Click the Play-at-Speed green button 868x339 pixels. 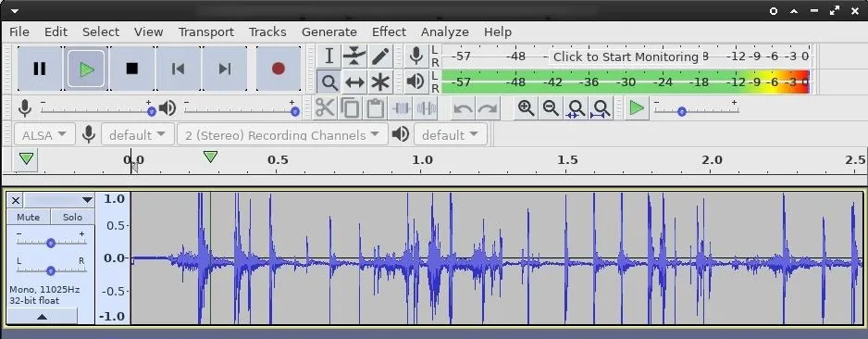(637, 108)
